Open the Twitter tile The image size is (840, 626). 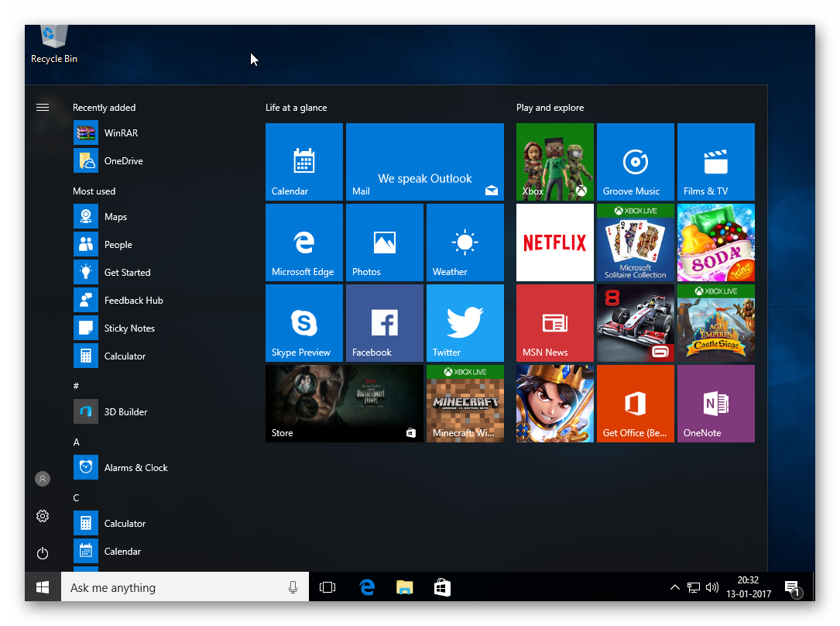pyautogui.click(x=465, y=323)
